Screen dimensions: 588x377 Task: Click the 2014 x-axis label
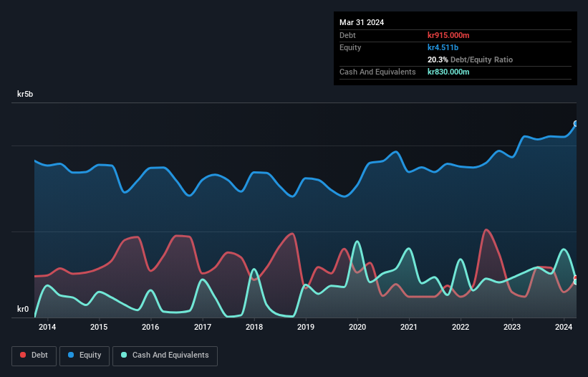pos(47,327)
